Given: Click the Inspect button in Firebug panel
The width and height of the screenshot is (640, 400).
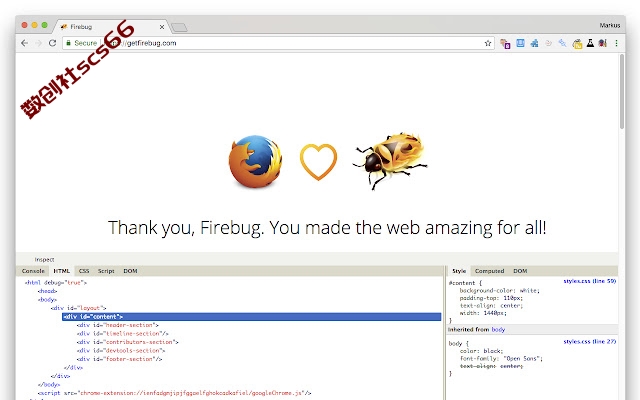Looking at the screenshot, I should pyautogui.click(x=44, y=260).
